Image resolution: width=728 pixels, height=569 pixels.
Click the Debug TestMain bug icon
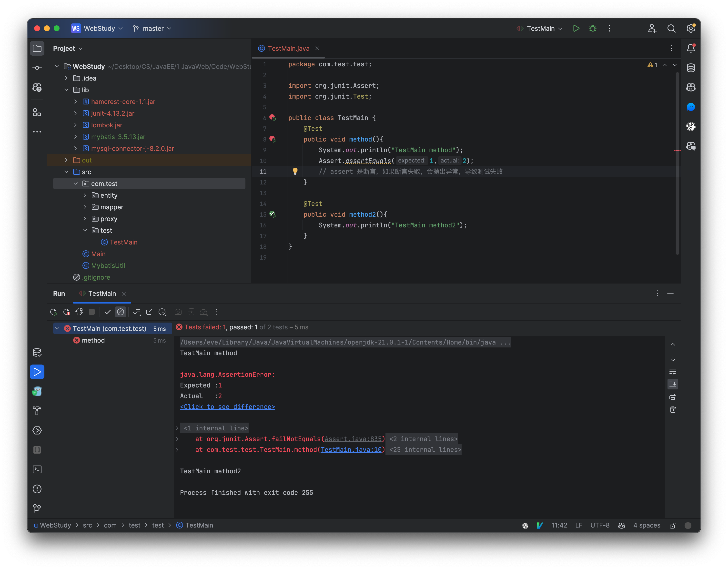(x=593, y=28)
